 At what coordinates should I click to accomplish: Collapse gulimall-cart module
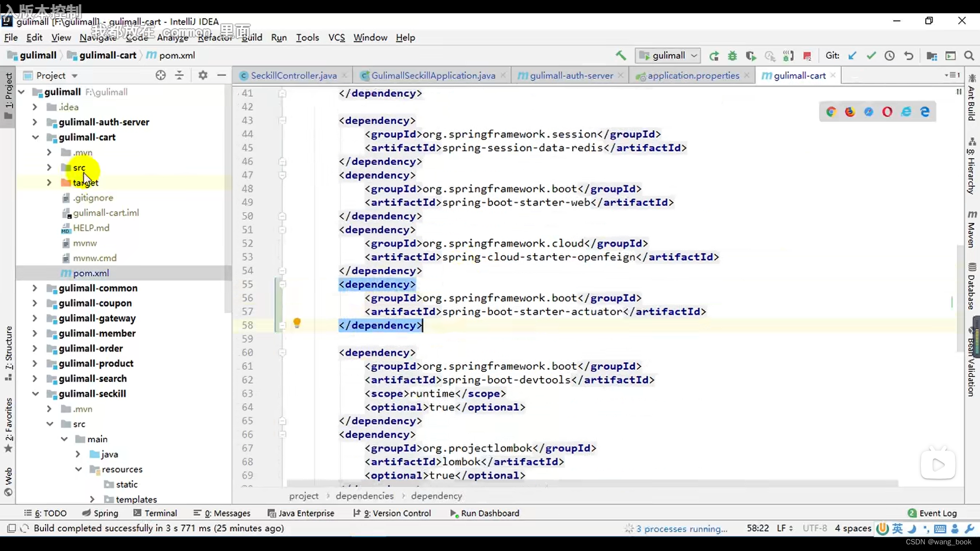point(35,137)
